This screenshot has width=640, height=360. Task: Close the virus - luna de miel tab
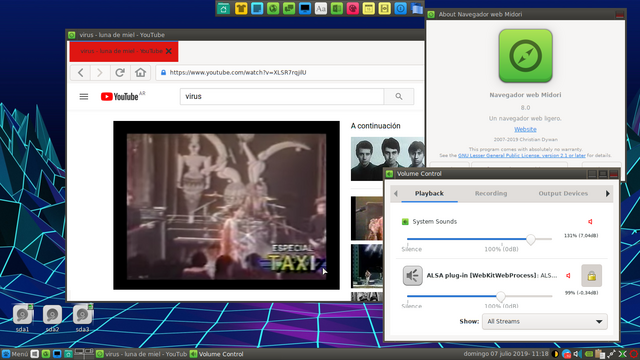coord(169,51)
